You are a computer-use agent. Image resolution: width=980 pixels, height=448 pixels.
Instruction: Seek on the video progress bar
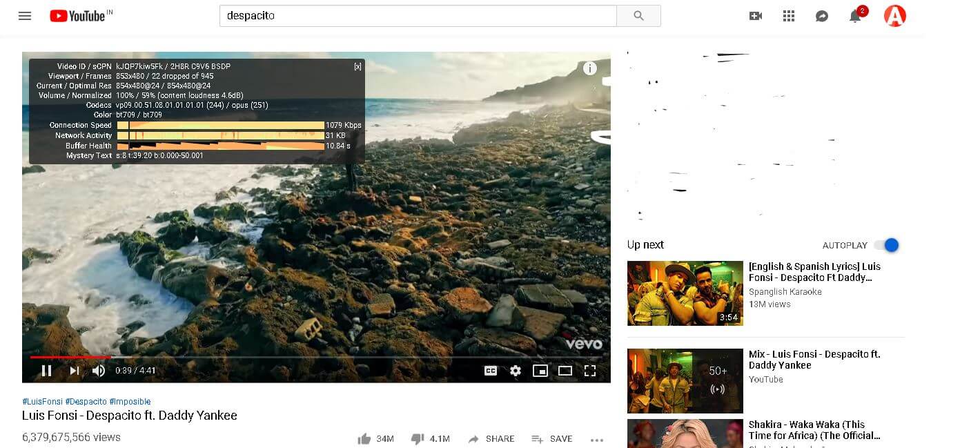(x=315, y=357)
